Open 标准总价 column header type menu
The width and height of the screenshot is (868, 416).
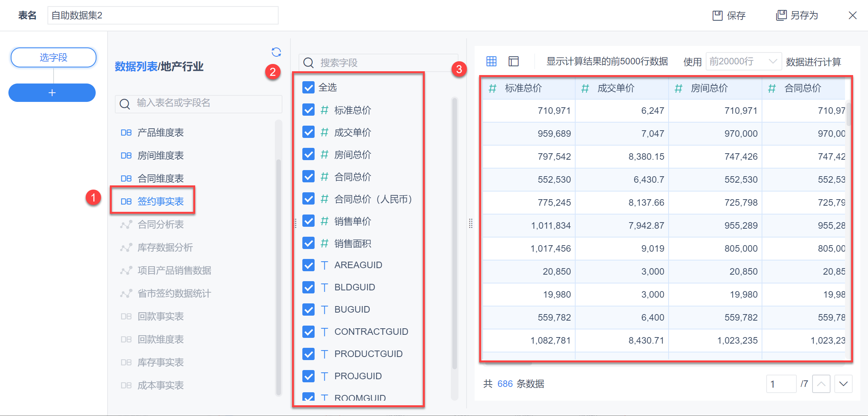click(x=493, y=88)
